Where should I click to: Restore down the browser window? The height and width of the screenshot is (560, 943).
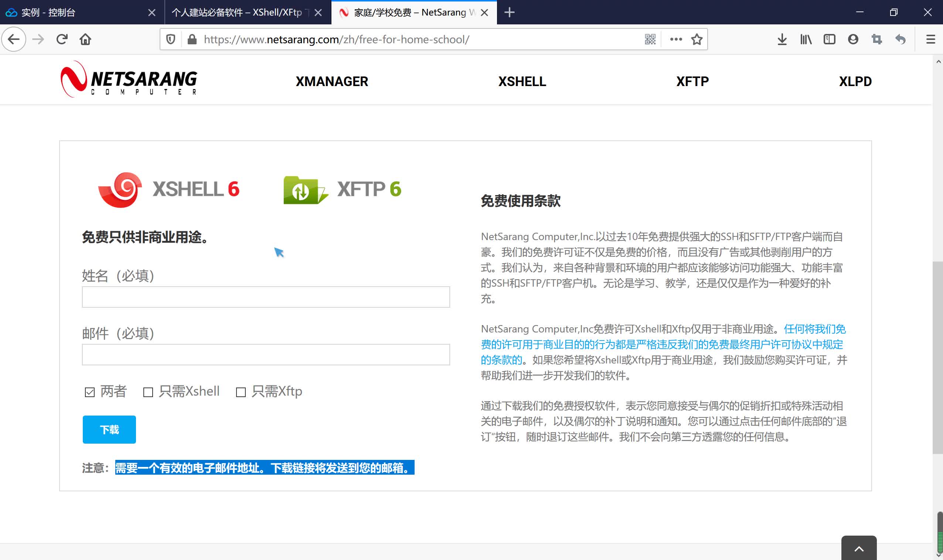tap(893, 13)
